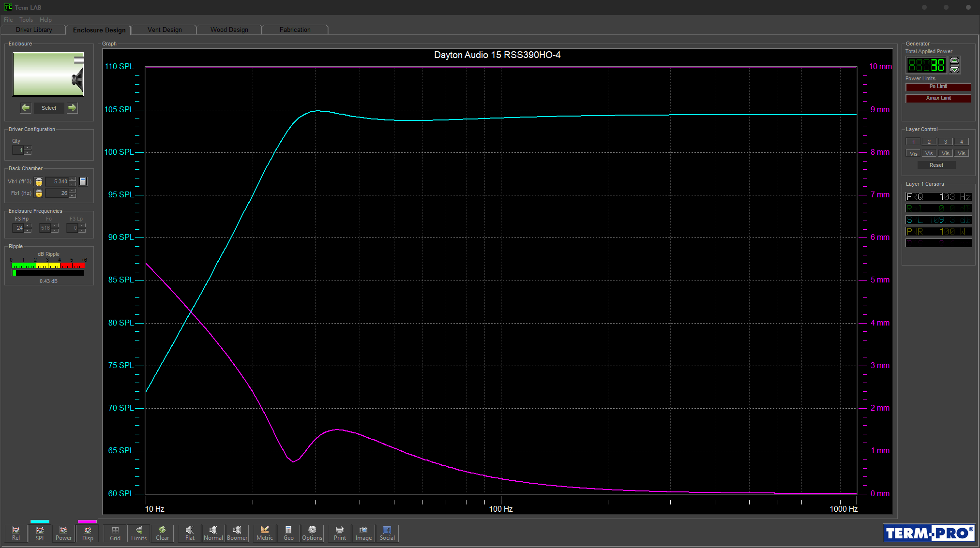The image size is (980, 548).
Task: Increase Fb1 tuning frequency spinner
Action: point(73,191)
